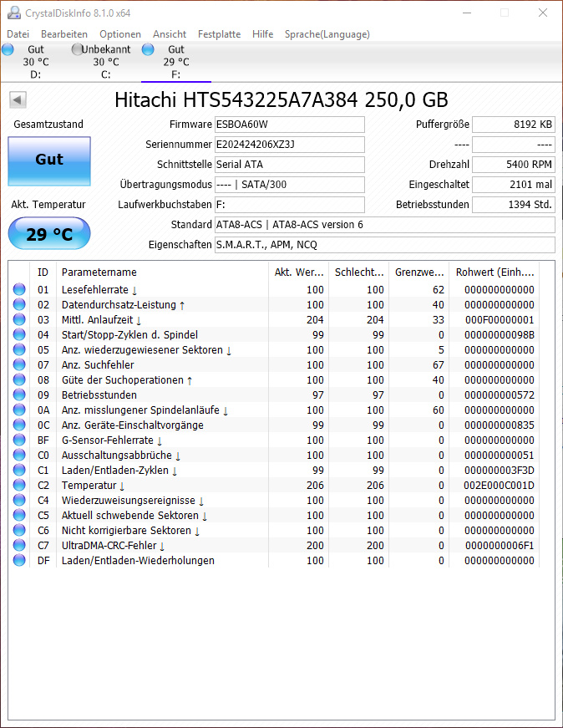The height and width of the screenshot is (728, 563).
Task: Click the Schlechtester Wert column header
Action: click(359, 272)
